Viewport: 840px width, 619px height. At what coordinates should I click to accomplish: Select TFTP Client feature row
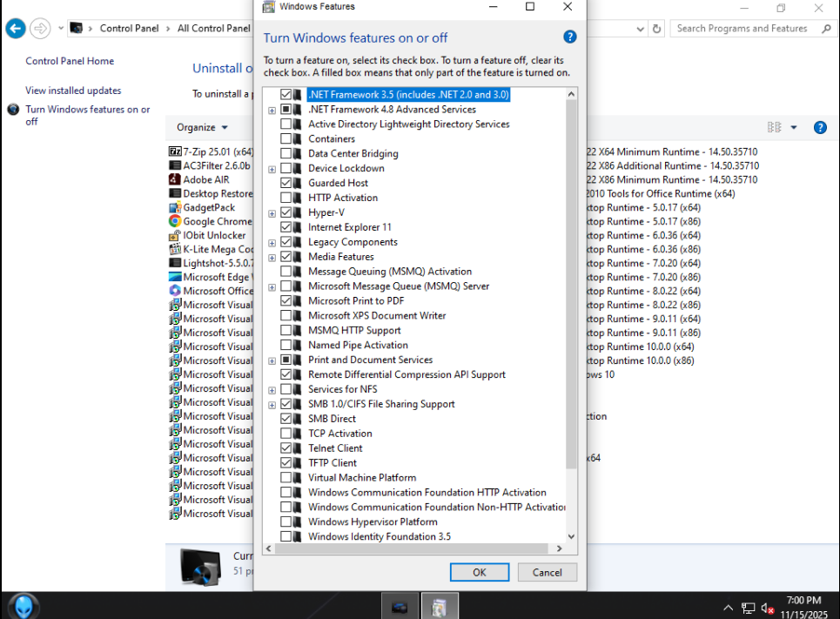click(x=333, y=463)
